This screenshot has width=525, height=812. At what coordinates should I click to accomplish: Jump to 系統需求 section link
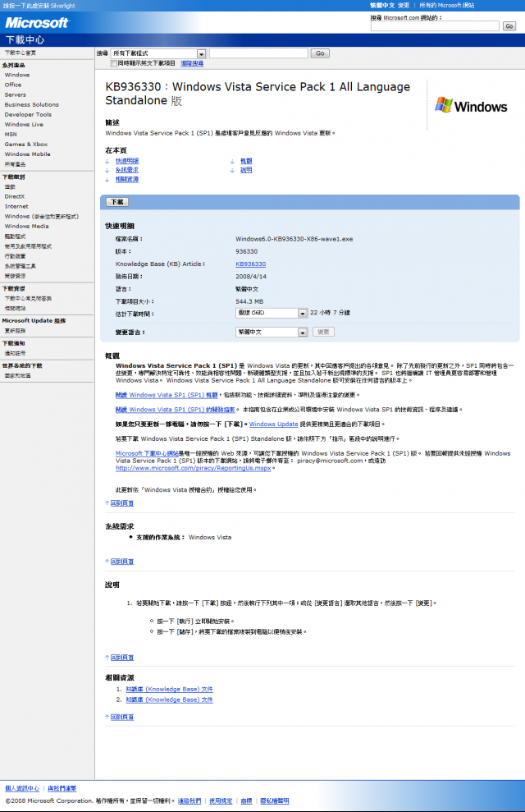click(x=127, y=171)
